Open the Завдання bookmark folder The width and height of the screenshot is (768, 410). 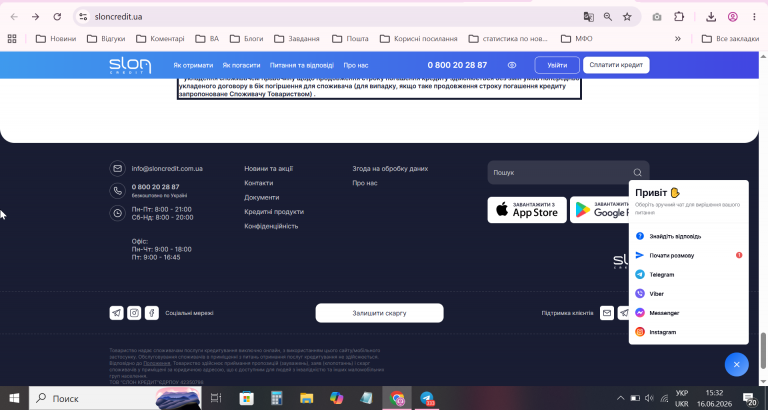coord(297,39)
